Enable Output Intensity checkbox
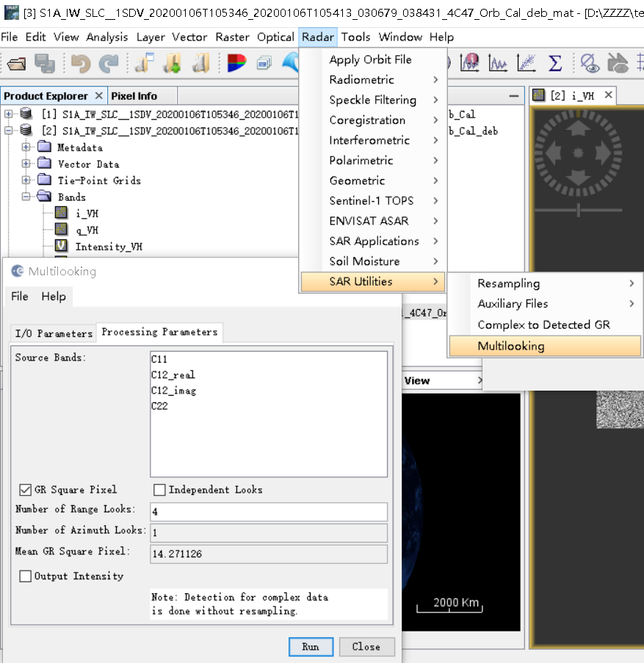This screenshot has width=644, height=663. click(x=26, y=576)
